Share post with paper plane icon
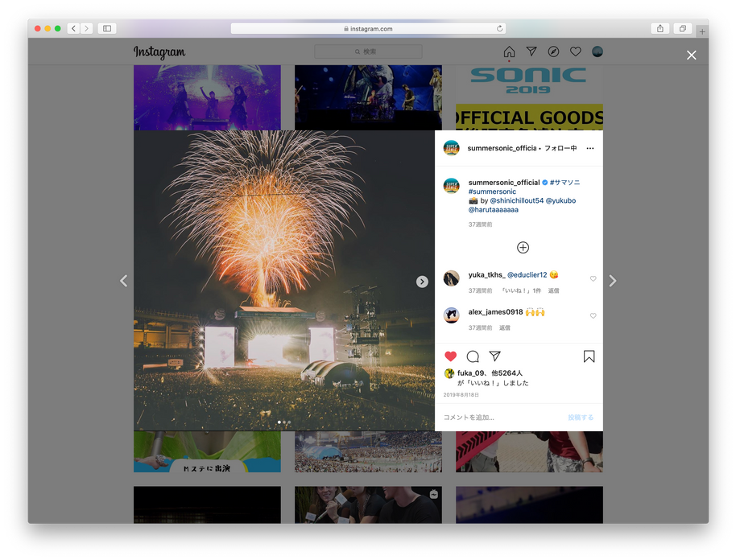Image resolution: width=736 pixels, height=560 pixels. coord(494,356)
